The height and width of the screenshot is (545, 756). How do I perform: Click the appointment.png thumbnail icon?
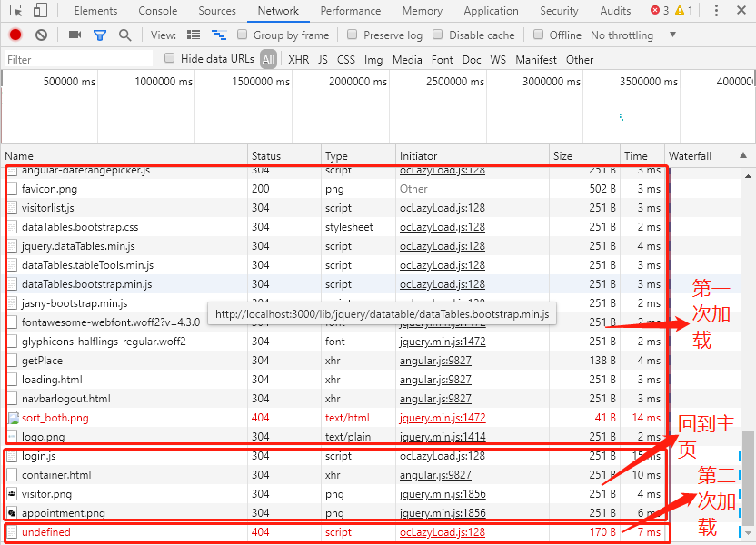[13, 513]
